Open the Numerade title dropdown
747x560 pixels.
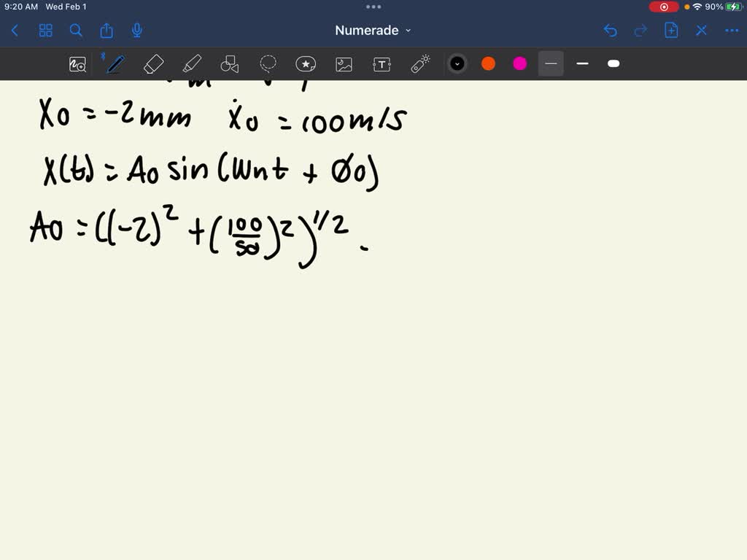pos(373,31)
